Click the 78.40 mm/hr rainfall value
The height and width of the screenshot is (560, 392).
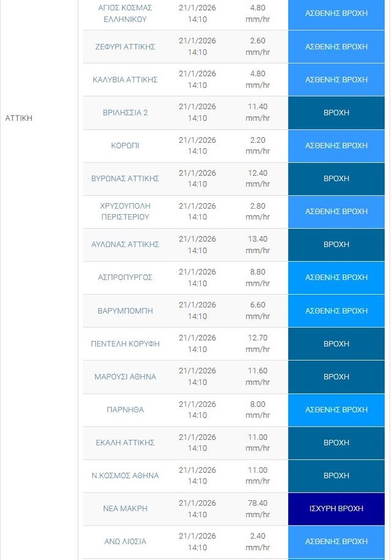258,508
